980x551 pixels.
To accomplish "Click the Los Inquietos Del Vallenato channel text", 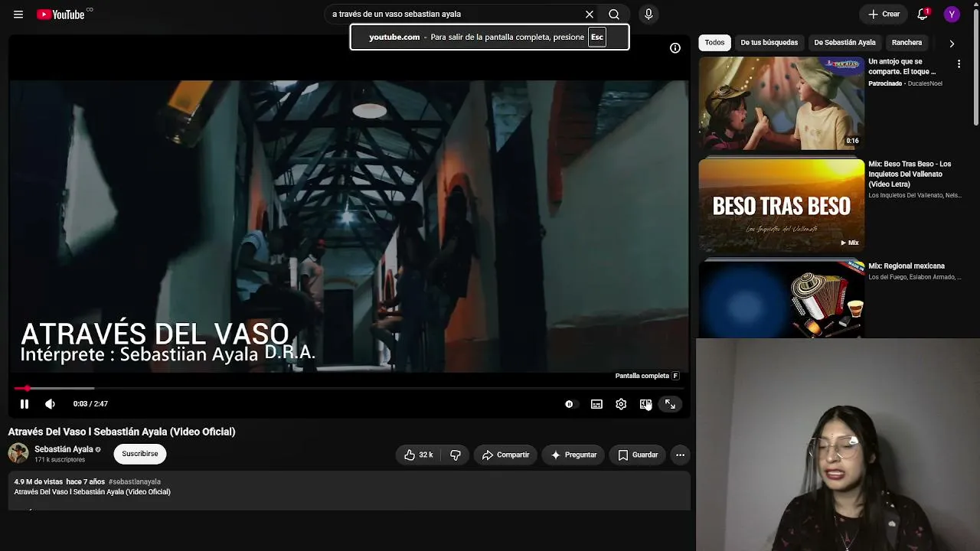I will point(914,195).
